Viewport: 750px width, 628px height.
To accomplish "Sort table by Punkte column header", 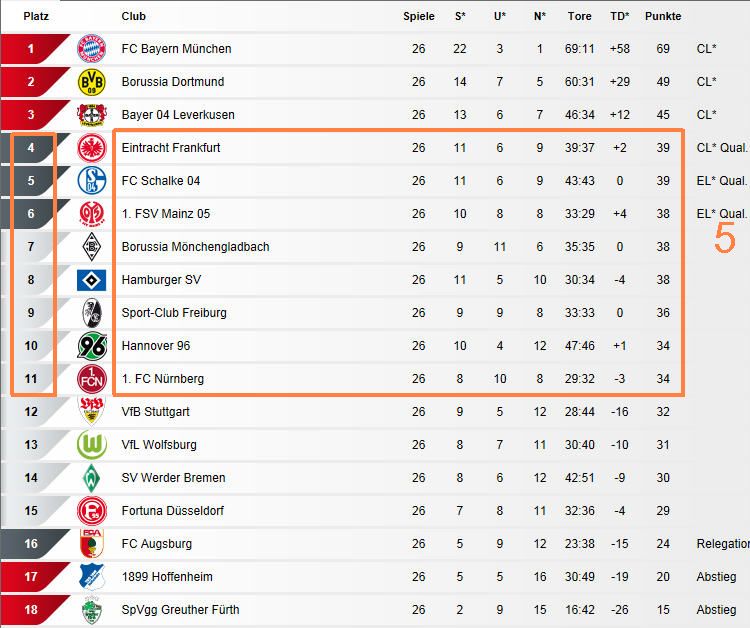I will click(663, 16).
